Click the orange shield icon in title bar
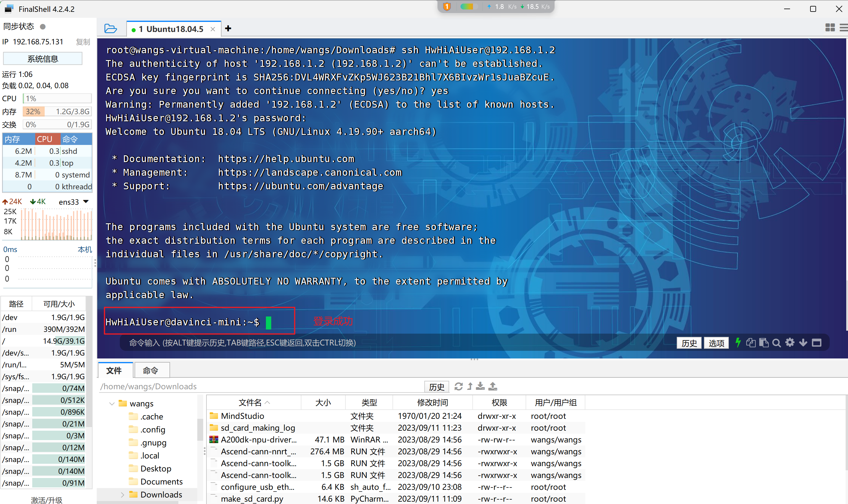The width and height of the screenshot is (848, 504). 447,7
